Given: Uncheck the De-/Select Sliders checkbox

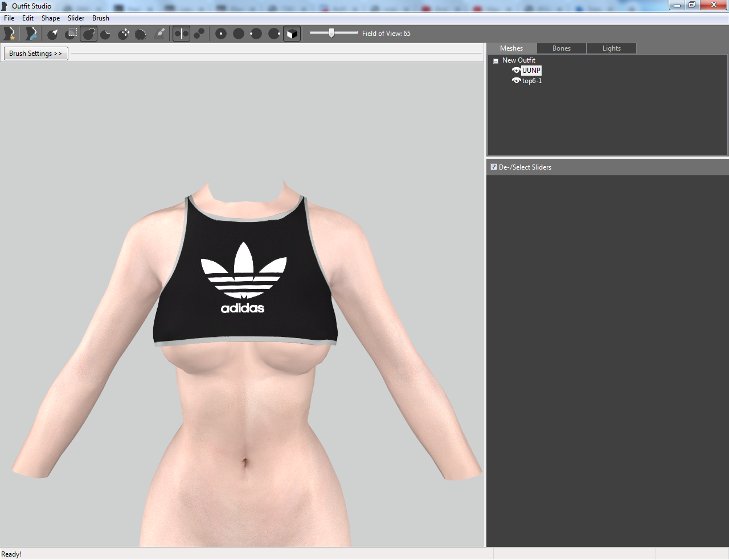Looking at the screenshot, I should [x=494, y=167].
